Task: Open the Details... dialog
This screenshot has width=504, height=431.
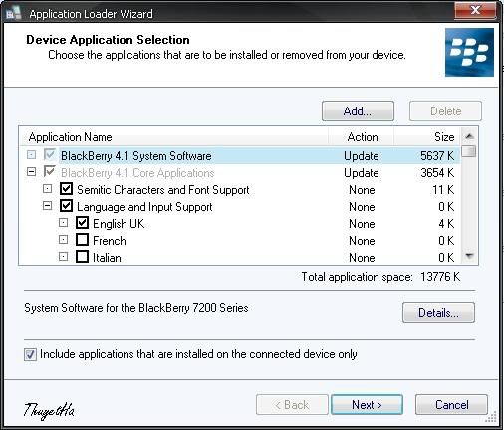Action: tap(438, 313)
